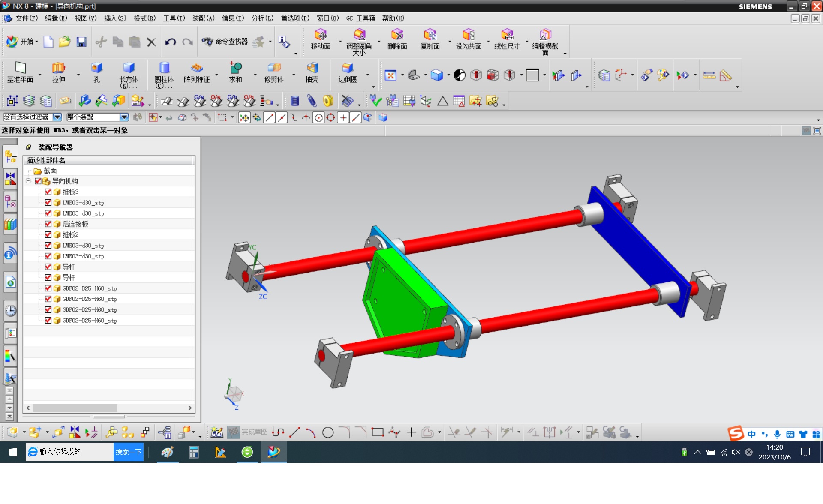The width and height of the screenshot is (823, 504).
Task: Click the undo arrow icon
Action: (x=171, y=42)
